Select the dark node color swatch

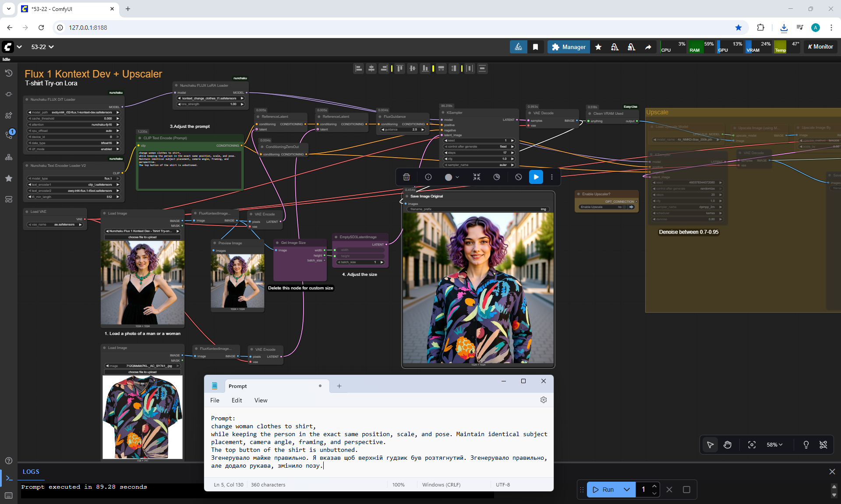click(x=448, y=177)
